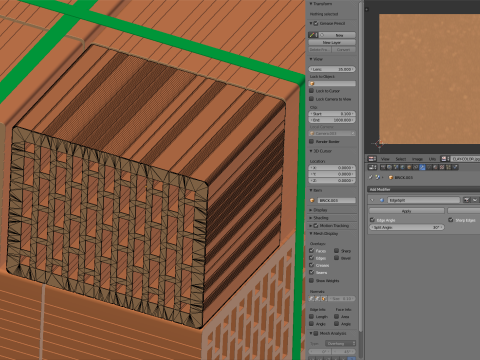Viewport: 480px width, 360px height.
Task: Collapse the View panel
Action: click(x=311, y=59)
